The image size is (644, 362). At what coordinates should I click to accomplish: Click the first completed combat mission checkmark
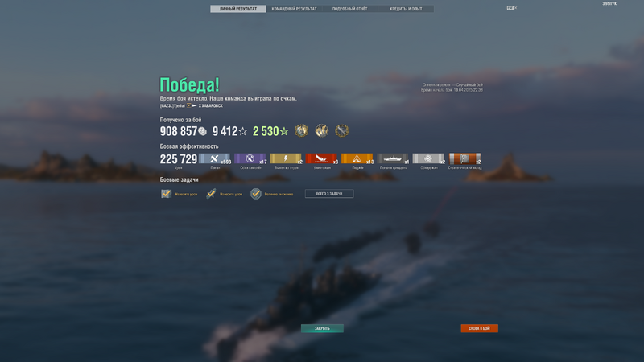pos(166,194)
